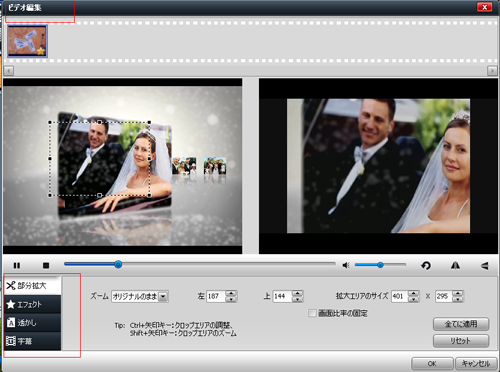Click the 全てに適用 button

click(x=461, y=324)
